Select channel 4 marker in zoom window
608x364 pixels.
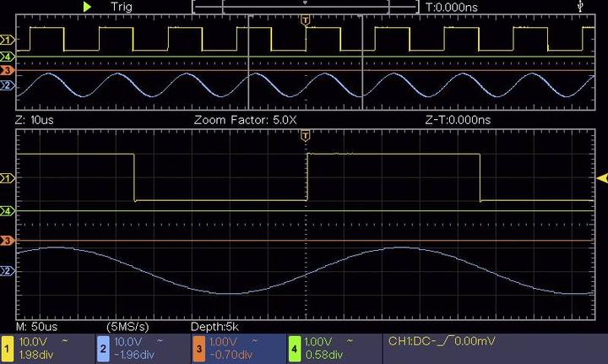(7, 211)
